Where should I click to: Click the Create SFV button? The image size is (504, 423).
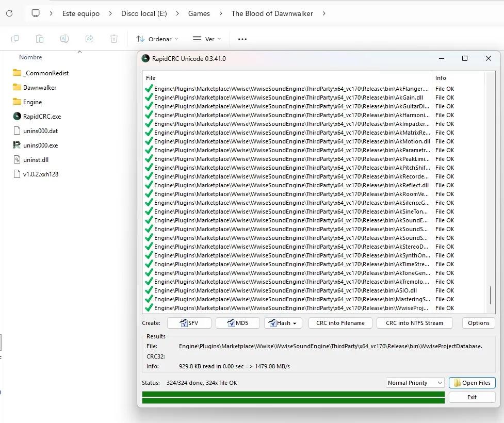(189, 323)
